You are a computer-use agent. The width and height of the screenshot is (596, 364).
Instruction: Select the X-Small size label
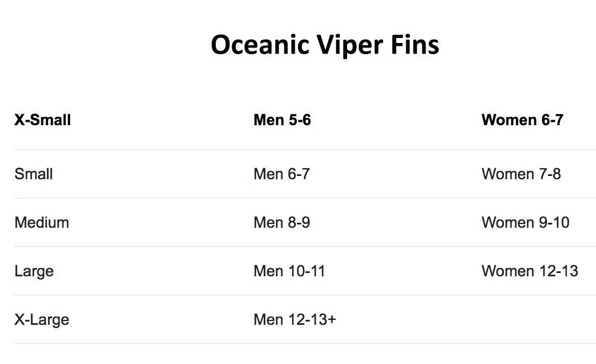pyautogui.click(x=42, y=120)
